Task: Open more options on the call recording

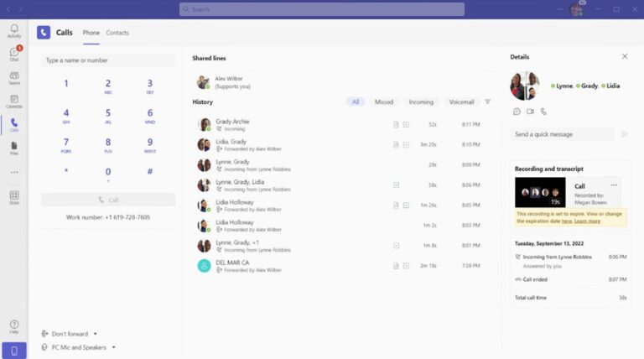Action: click(x=614, y=185)
